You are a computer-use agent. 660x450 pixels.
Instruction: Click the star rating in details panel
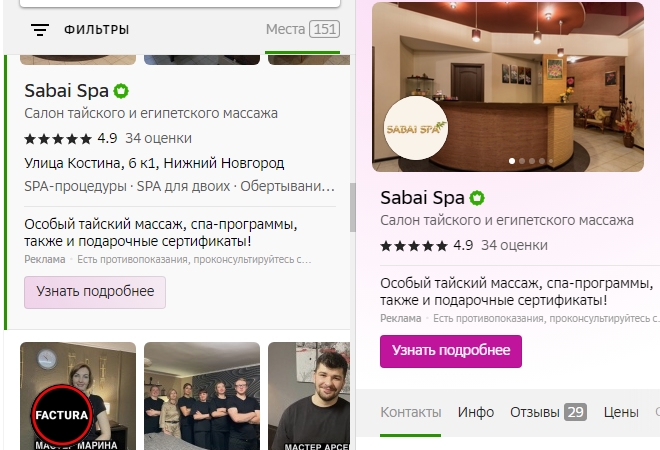pos(414,245)
